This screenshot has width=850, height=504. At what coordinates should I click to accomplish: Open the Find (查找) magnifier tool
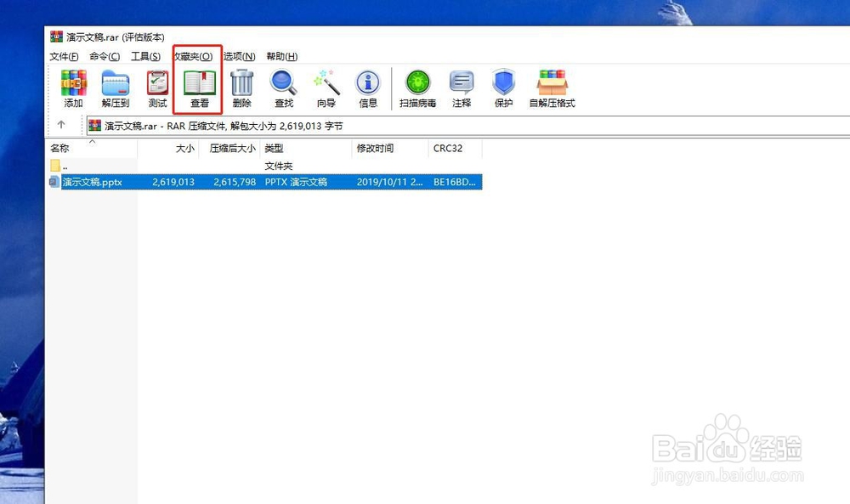tap(284, 88)
